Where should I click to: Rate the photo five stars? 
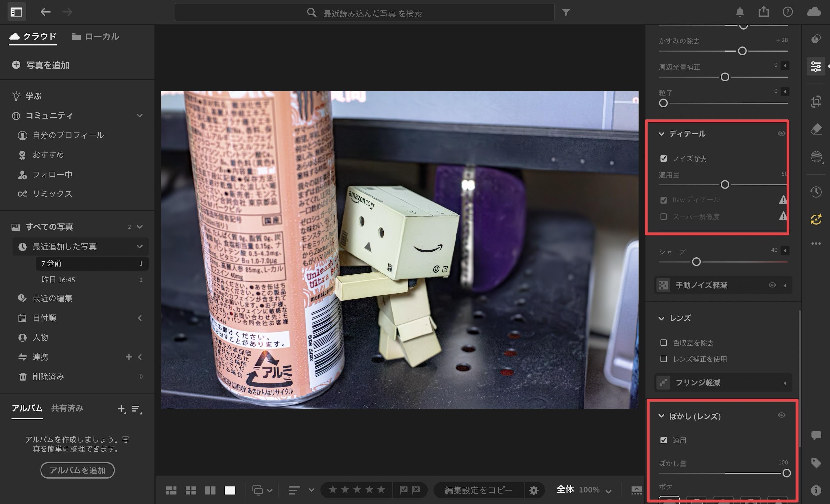pyautogui.click(x=381, y=489)
